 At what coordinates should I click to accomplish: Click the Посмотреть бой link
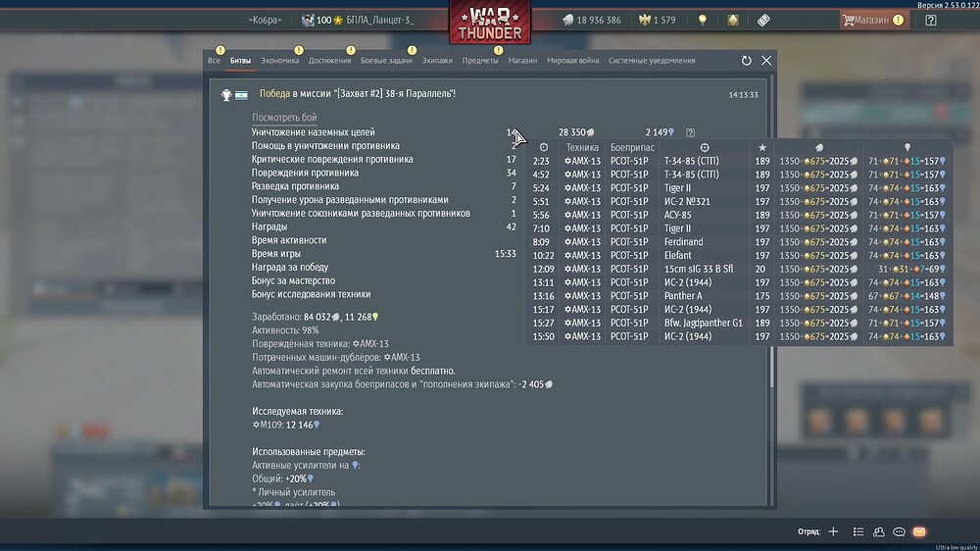pos(284,118)
